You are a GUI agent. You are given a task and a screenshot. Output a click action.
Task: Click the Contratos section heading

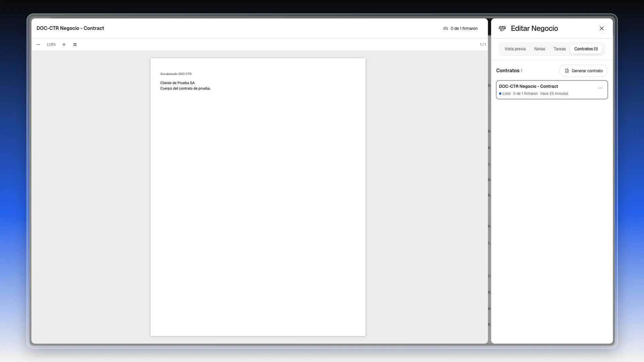(x=507, y=71)
